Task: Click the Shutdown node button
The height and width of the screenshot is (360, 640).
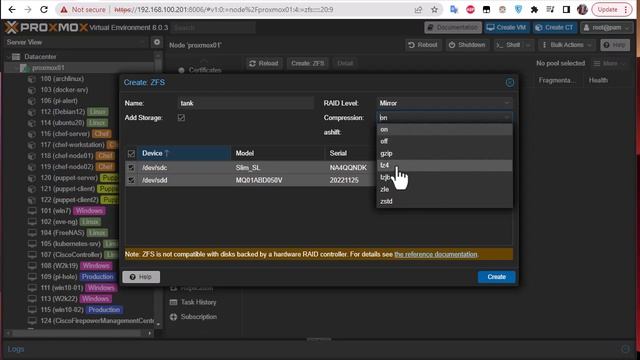Action: pos(467,45)
